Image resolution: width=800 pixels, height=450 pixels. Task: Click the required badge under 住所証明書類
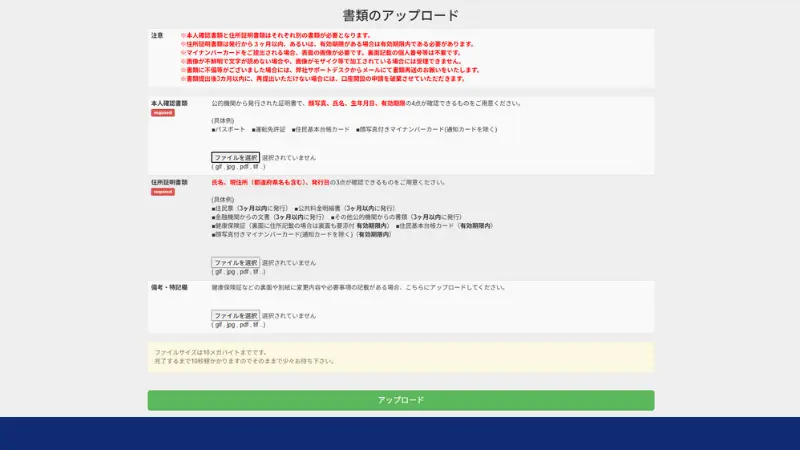coord(162,191)
